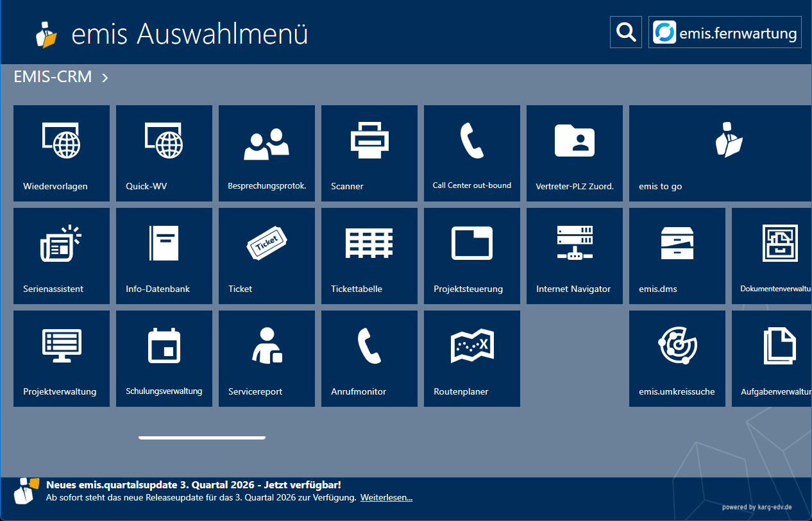The height and width of the screenshot is (521, 812).
Task: Open the Wiedervorlagen tile
Action: click(x=62, y=153)
